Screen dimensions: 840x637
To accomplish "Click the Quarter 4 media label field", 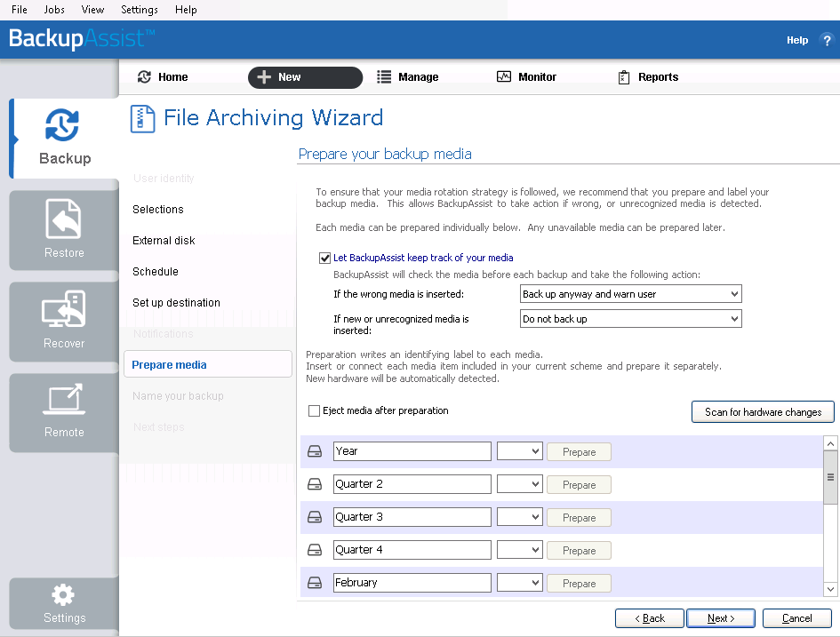I will pos(412,550).
